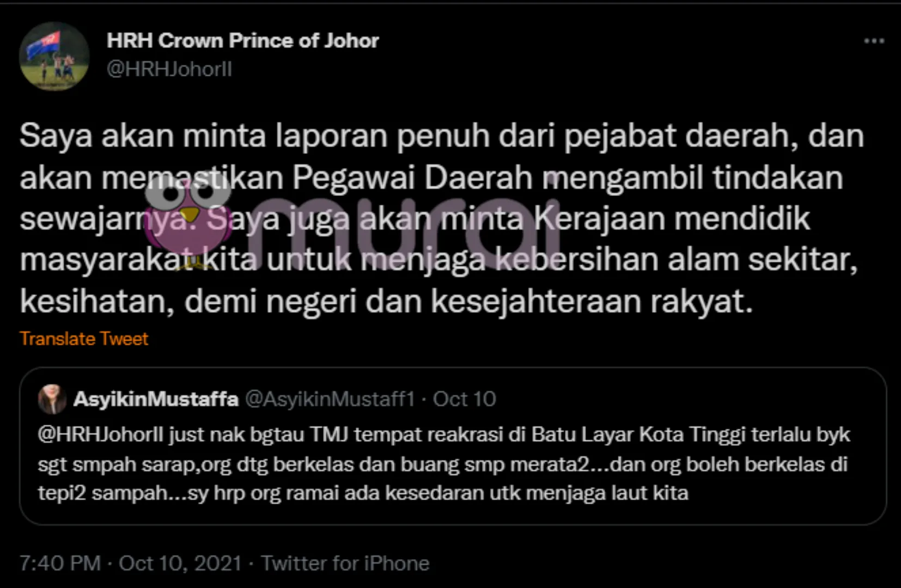Open the AsyikinMustaffa display name
Image resolution: width=901 pixels, height=588 pixels.
tap(156, 399)
